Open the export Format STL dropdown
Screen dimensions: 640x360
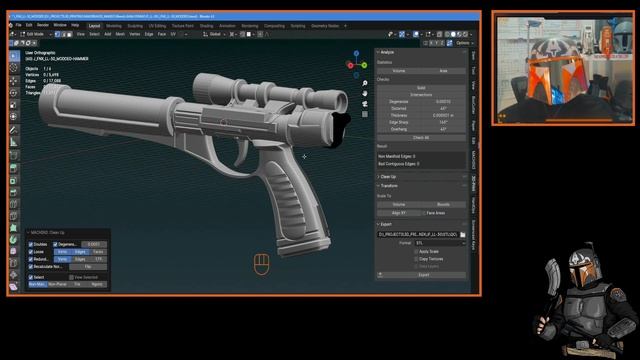pyautogui.click(x=440, y=243)
